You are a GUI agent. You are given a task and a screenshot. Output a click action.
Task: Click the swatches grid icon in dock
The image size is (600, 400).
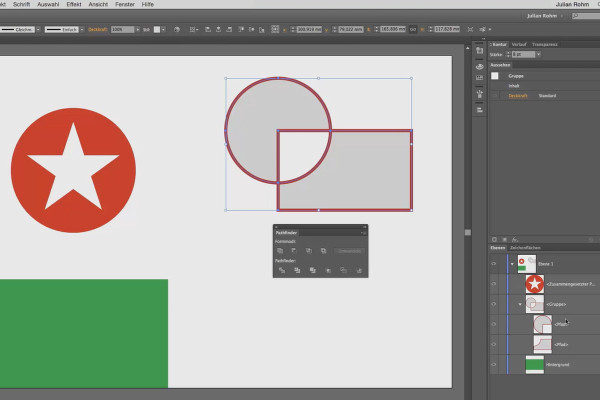(x=479, y=78)
